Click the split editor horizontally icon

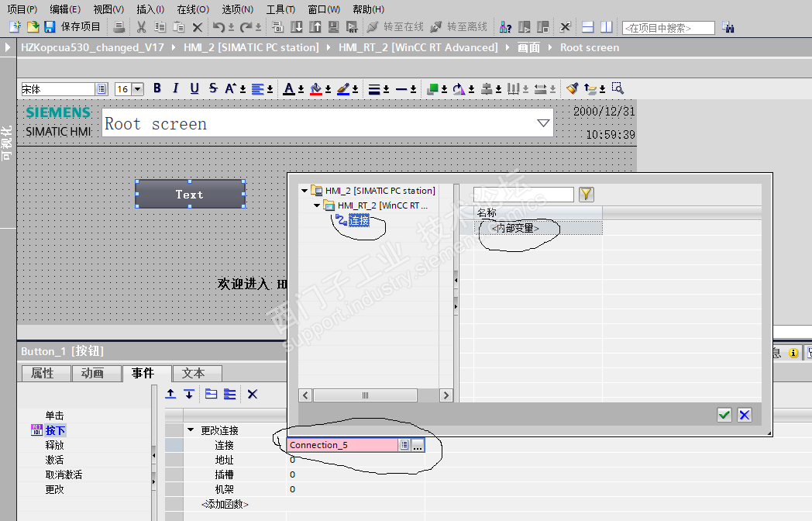click(588, 27)
